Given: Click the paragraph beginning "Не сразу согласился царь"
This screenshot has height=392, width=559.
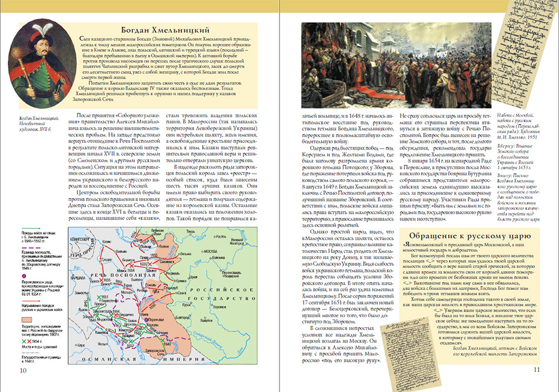Looking at the screenshot, I should tap(446, 135).
